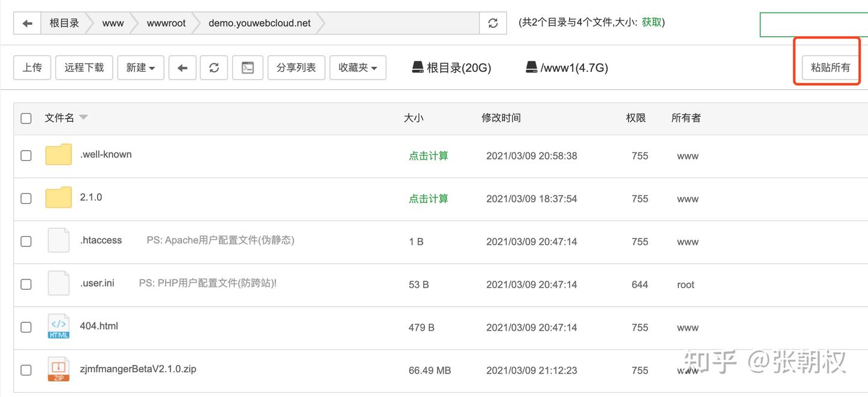Open the terminal icon in toolbar
Image resolution: width=868 pixels, height=397 pixels.
248,67
